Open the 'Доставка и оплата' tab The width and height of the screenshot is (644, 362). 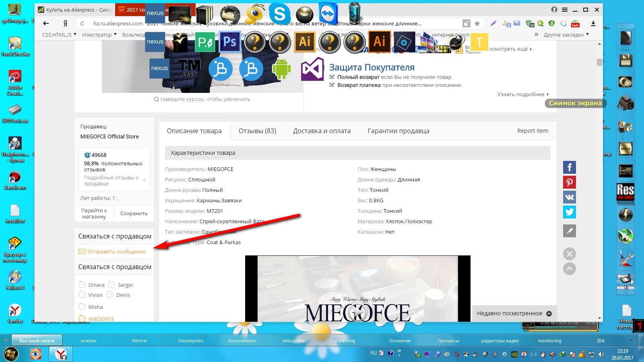(x=322, y=131)
